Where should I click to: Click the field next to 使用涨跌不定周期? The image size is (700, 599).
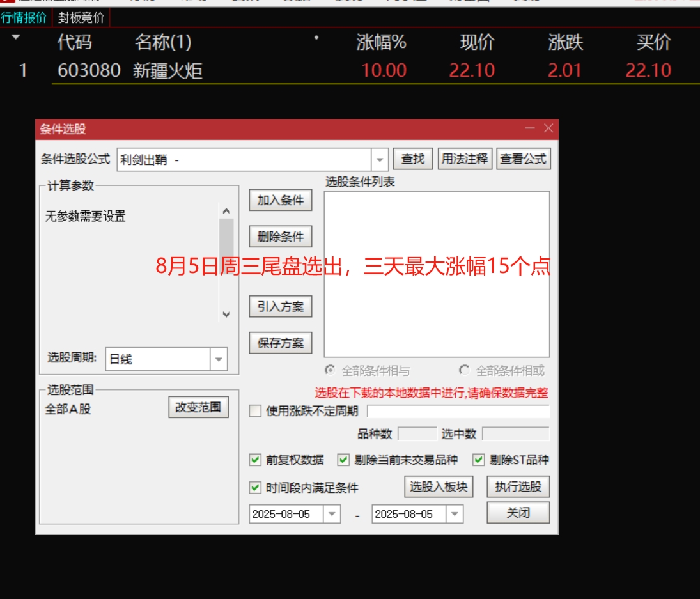coord(458,411)
